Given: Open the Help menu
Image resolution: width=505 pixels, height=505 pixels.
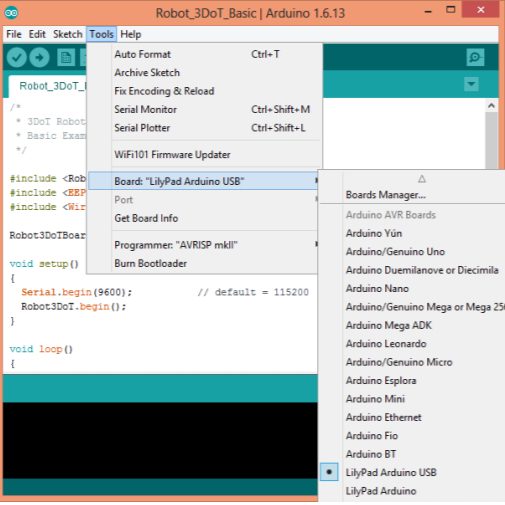Looking at the screenshot, I should click(131, 34).
